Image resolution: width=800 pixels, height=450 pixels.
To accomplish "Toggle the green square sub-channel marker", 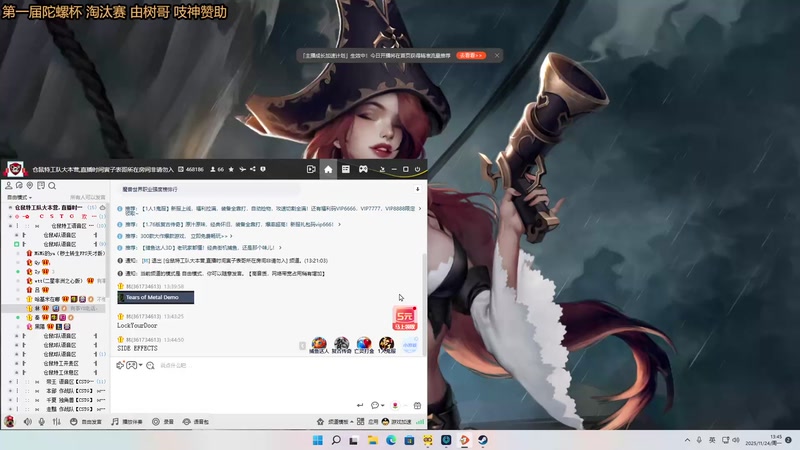I will point(16,244).
